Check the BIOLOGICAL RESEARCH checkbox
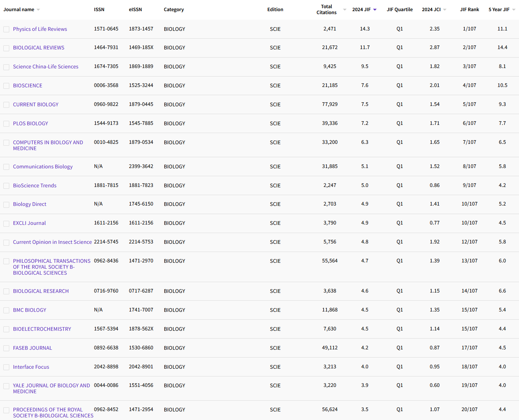Screen dimensions: 519x420 [6, 291]
